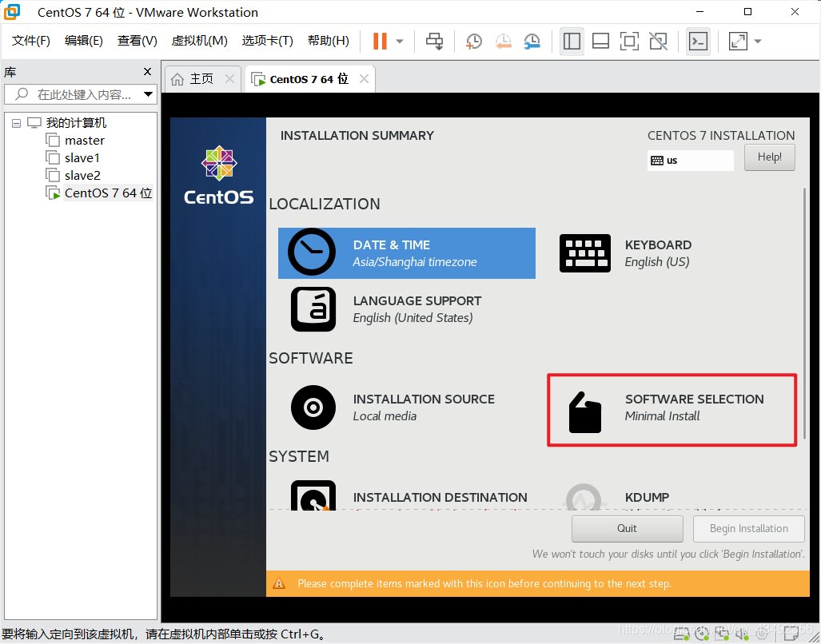Close the 主页 tab

(x=229, y=79)
